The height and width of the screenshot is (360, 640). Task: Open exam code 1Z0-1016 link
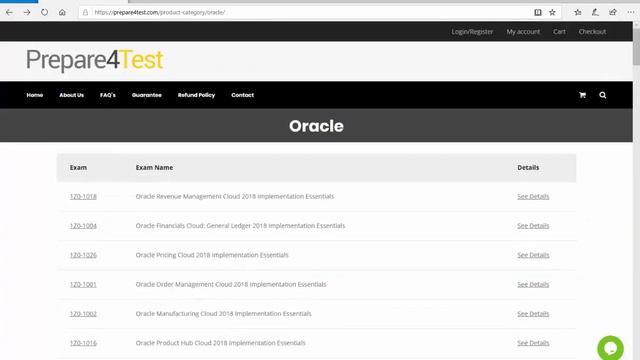coord(83,343)
